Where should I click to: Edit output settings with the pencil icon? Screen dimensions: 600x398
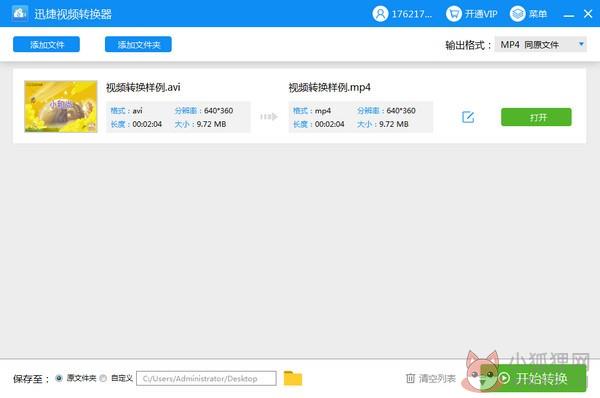pyautogui.click(x=468, y=117)
